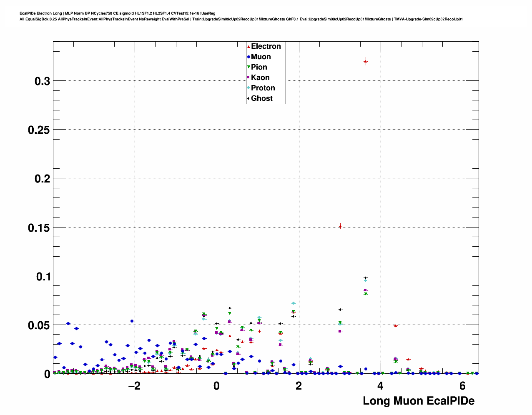Image resolution: width=532 pixels, height=415 pixels.
Task: Click the black Ghost diamond marker in legend
Action: [248, 99]
